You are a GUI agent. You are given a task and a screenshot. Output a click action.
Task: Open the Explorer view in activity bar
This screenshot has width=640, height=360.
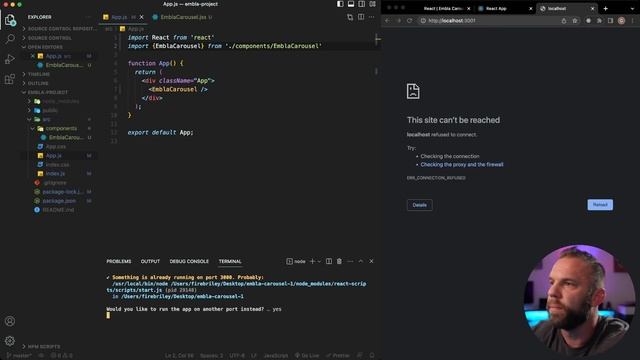pyautogui.click(x=10, y=20)
